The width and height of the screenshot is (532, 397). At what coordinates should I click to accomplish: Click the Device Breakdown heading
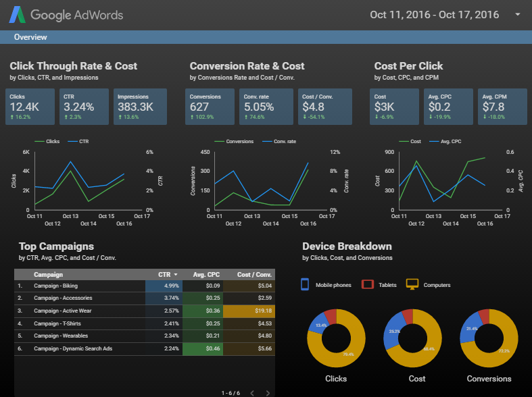click(x=347, y=246)
